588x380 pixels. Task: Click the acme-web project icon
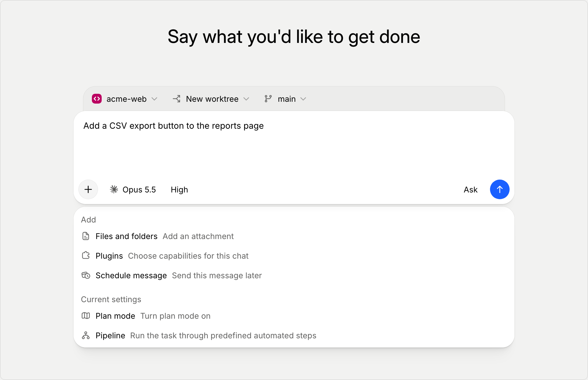pyautogui.click(x=97, y=99)
